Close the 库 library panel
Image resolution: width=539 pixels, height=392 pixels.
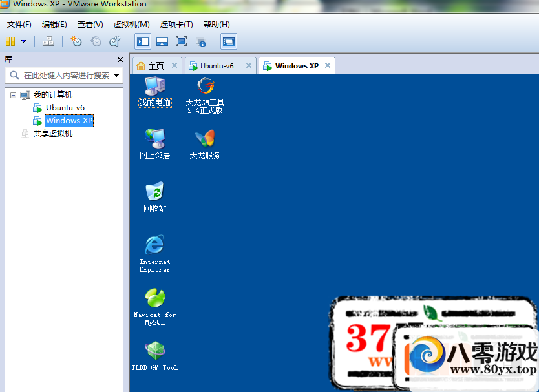coord(120,59)
